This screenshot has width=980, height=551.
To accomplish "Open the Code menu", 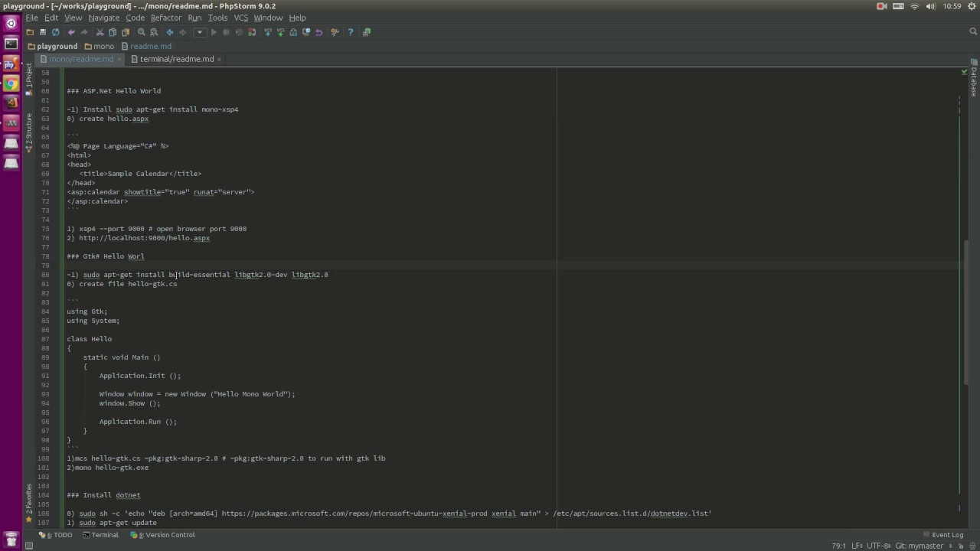I will (135, 18).
